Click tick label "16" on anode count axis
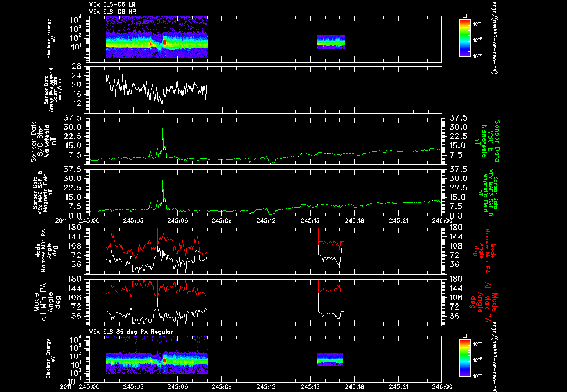Screen dimensions: 567x392 tap(76, 95)
